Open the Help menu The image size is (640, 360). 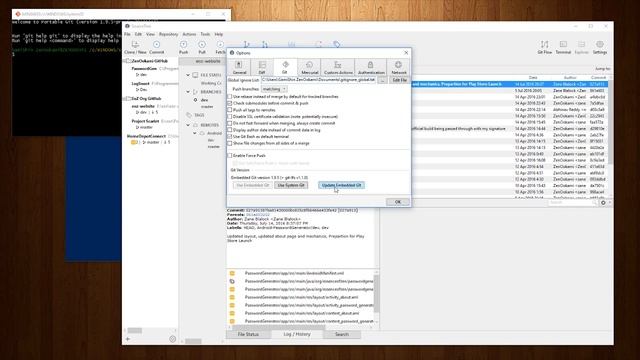point(219,34)
